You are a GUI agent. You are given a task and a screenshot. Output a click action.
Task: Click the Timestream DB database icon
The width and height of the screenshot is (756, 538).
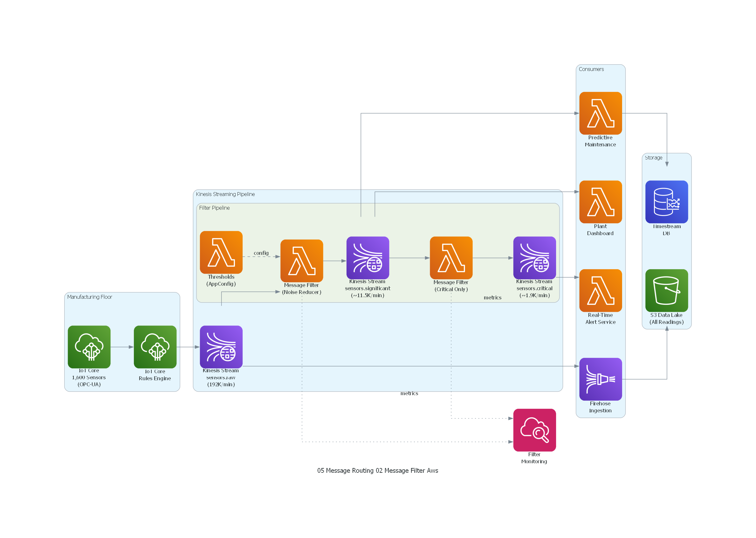click(x=666, y=201)
